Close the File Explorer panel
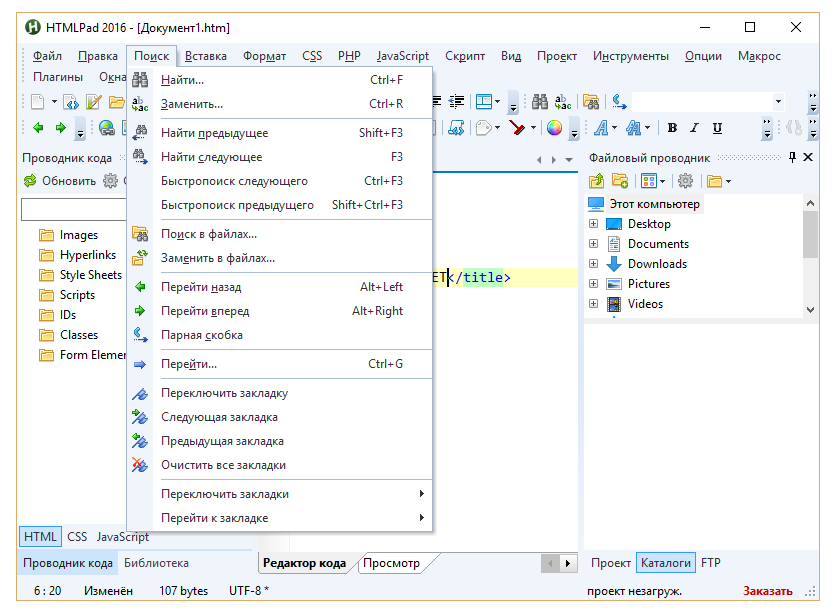 pyautogui.click(x=808, y=157)
